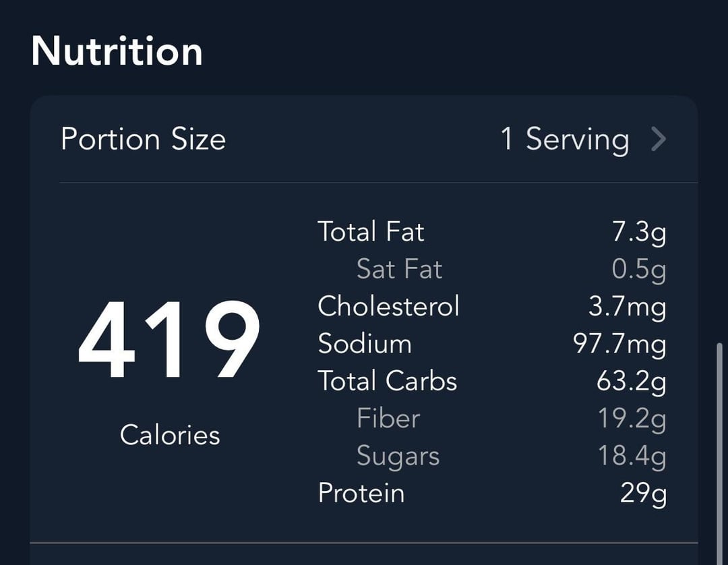The image size is (728, 565).
Task: Open the Portion Size chevron arrow
Action: (x=659, y=139)
